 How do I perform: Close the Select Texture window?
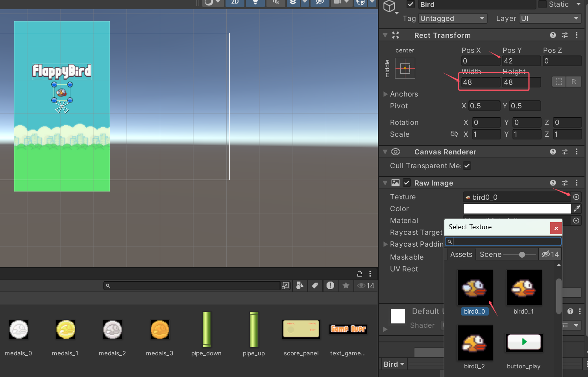(x=556, y=228)
